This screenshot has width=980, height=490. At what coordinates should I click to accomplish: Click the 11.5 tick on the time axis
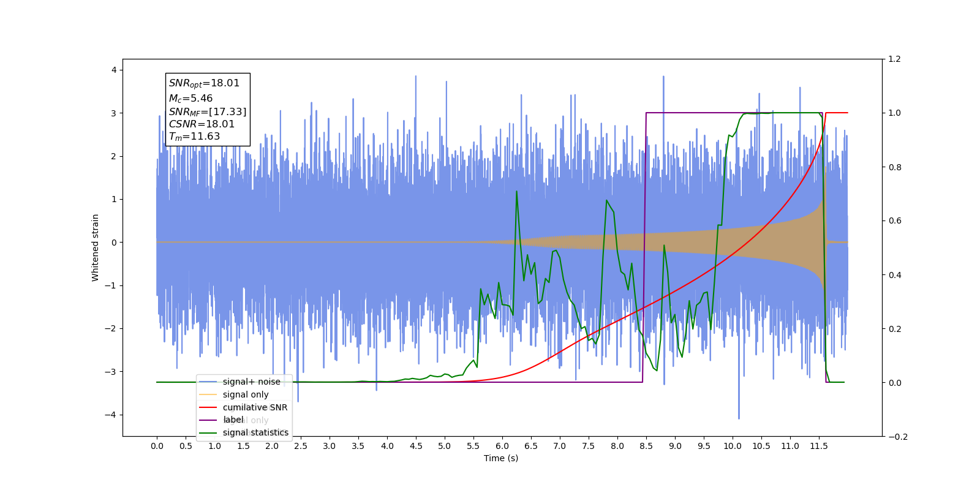click(819, 446)
